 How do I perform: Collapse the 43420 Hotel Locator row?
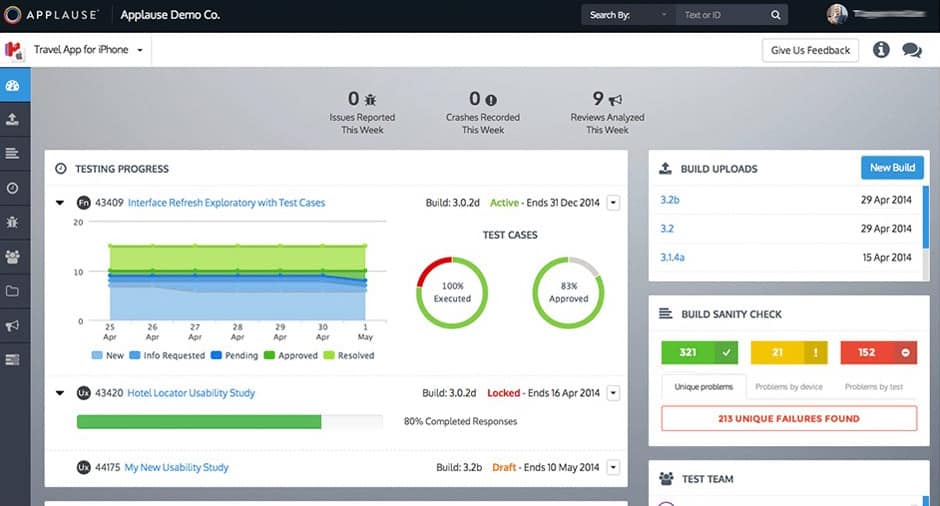coord(60,393)
